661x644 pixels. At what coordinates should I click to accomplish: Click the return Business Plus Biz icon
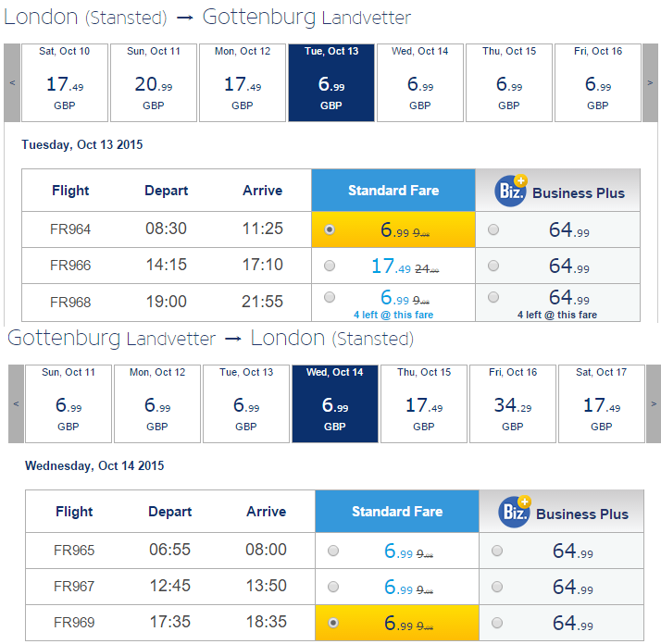click(515, 512)
